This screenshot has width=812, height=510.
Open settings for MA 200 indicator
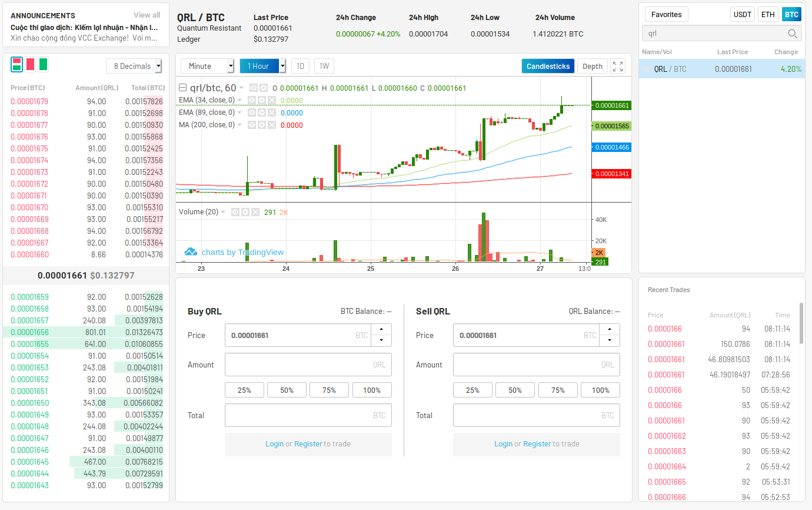[262, 125]
